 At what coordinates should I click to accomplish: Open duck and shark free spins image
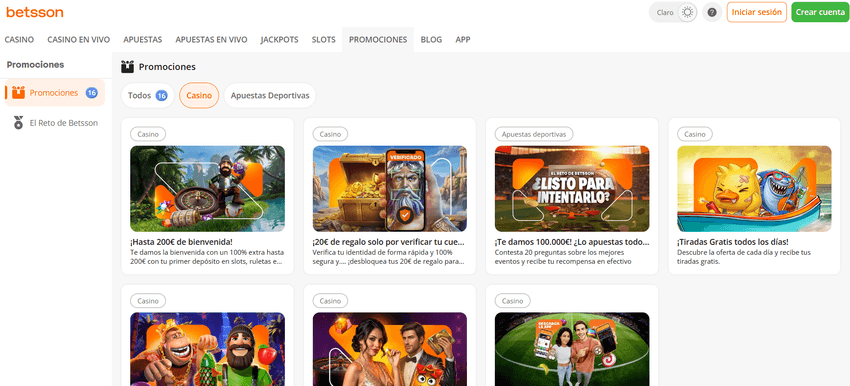754,189
